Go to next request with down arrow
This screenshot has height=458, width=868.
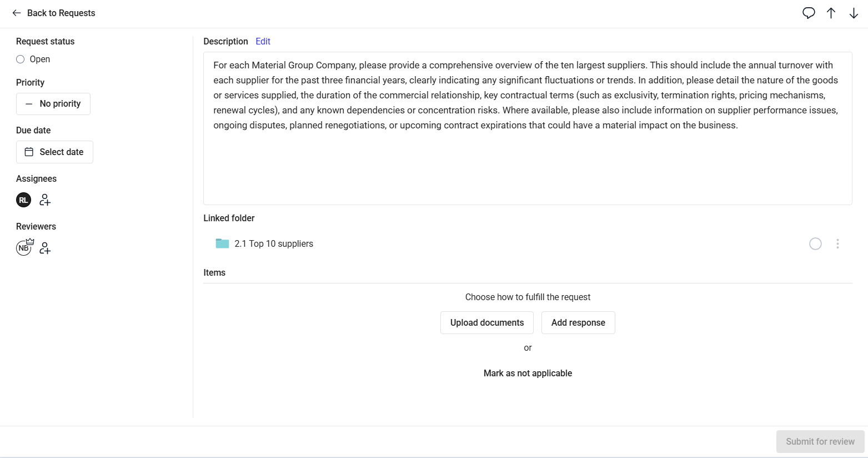[854, 13]
